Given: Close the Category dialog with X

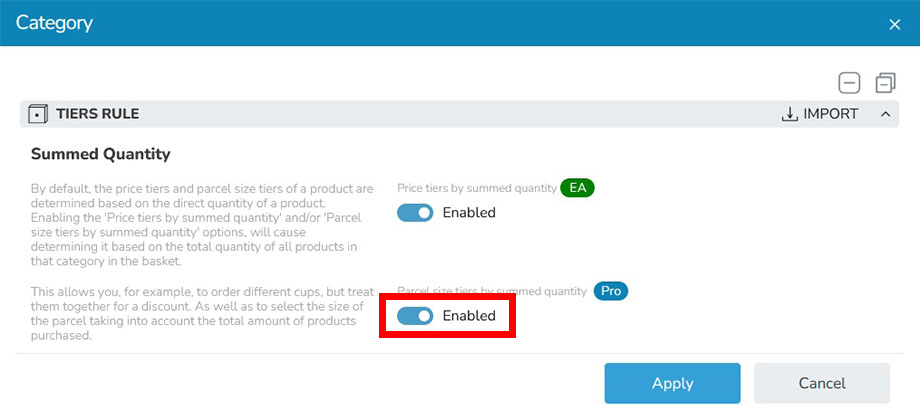Looking at the screenshot, I should [x=894, y=24].
